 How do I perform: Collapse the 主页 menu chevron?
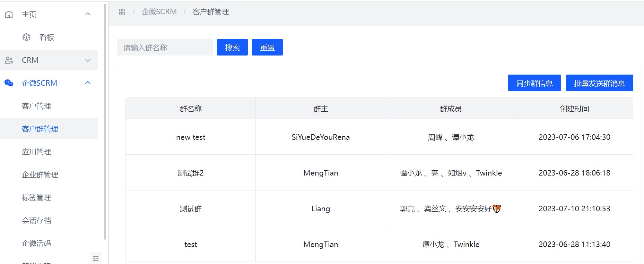point(88,14)
